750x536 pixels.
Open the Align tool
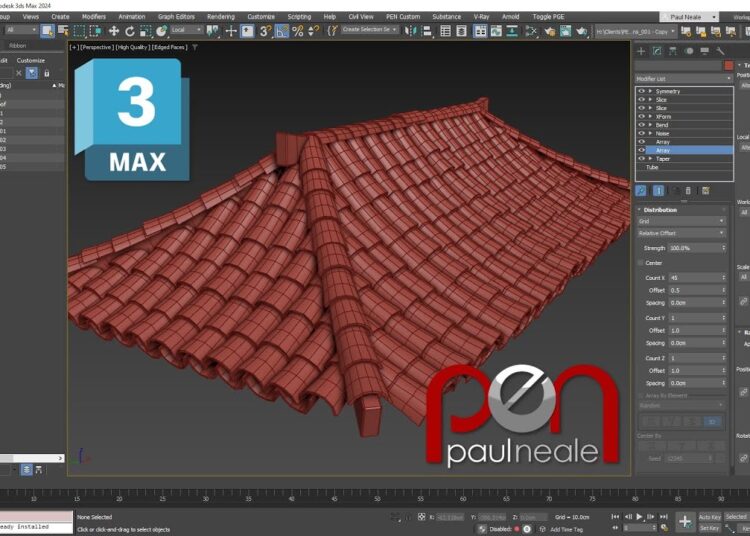pos(426,31)
